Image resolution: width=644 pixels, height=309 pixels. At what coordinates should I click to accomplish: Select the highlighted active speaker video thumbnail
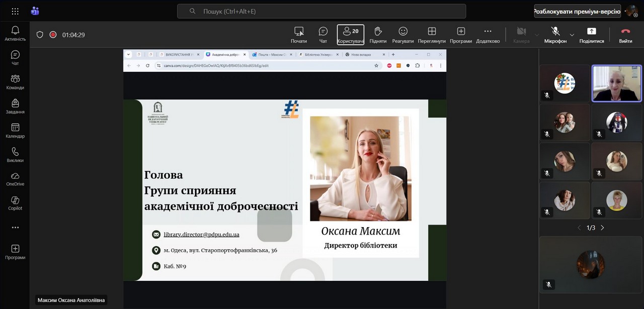(616, 83)
